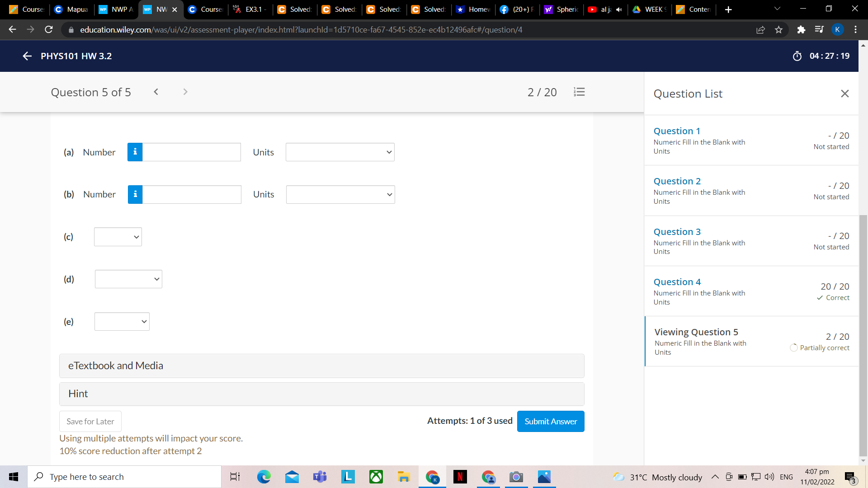Viewport: 868px width, 488px height.
Task: Toggle the question list icon
Action: [x=579, y=92]
